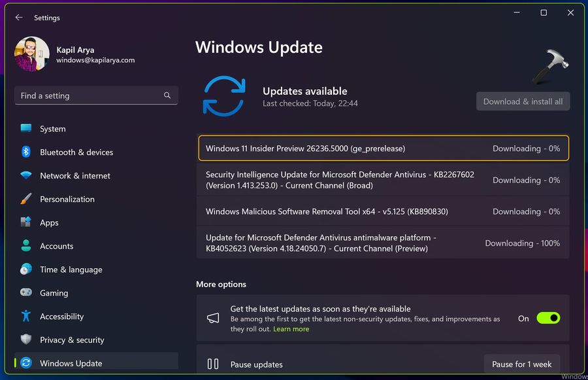Click the Personalization paintbrush icon
Image resolution: width=588 pixels, height=380 pixels.
click(26, 199)
